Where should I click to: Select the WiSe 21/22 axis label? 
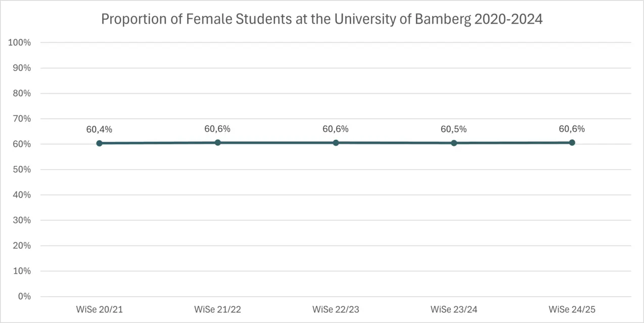[217, 309]
